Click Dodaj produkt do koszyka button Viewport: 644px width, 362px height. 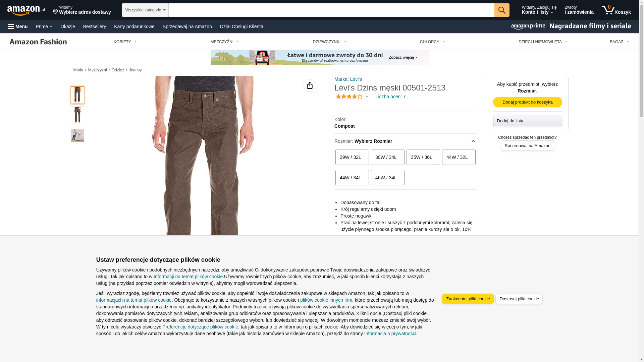tap(528, 102)
